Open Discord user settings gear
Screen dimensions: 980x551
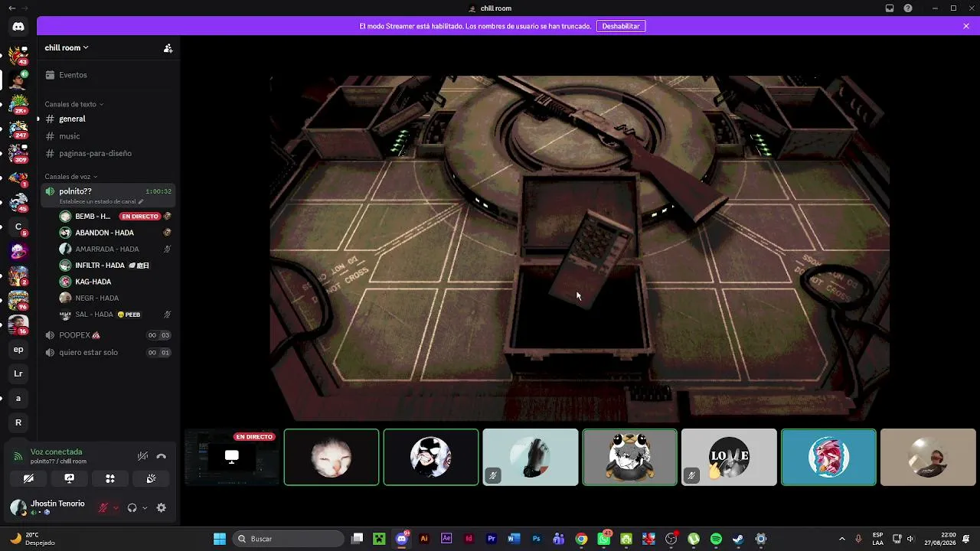tap(161, 507)
